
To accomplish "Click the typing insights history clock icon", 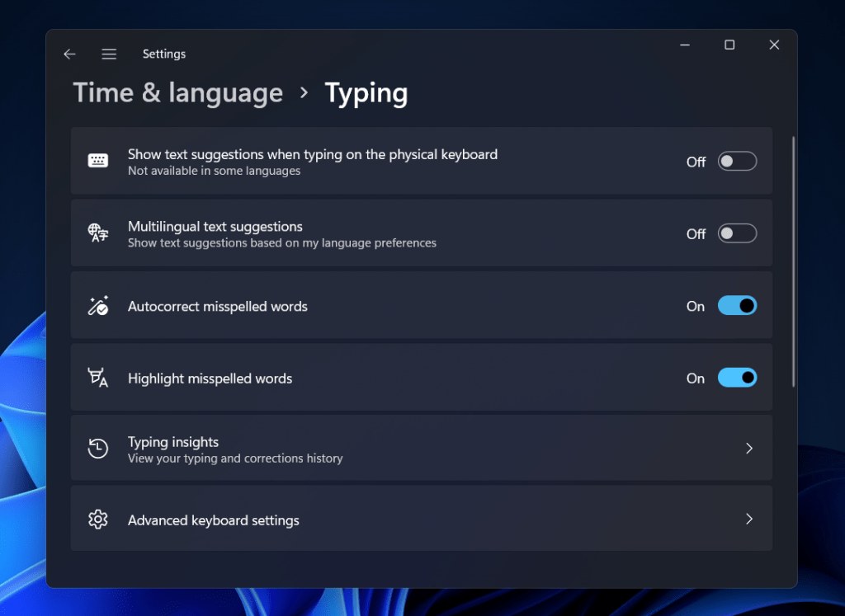I will (x=98, y=448).
